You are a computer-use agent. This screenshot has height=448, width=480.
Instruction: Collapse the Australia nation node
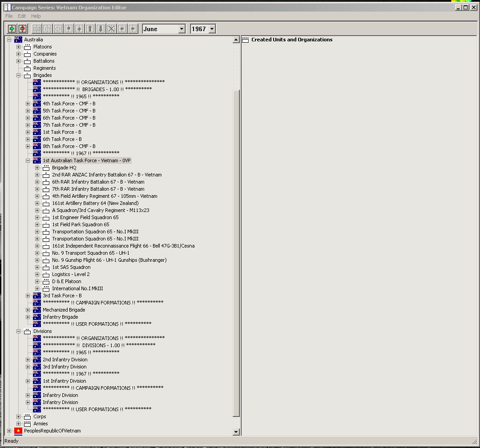(x=9, y=40)
